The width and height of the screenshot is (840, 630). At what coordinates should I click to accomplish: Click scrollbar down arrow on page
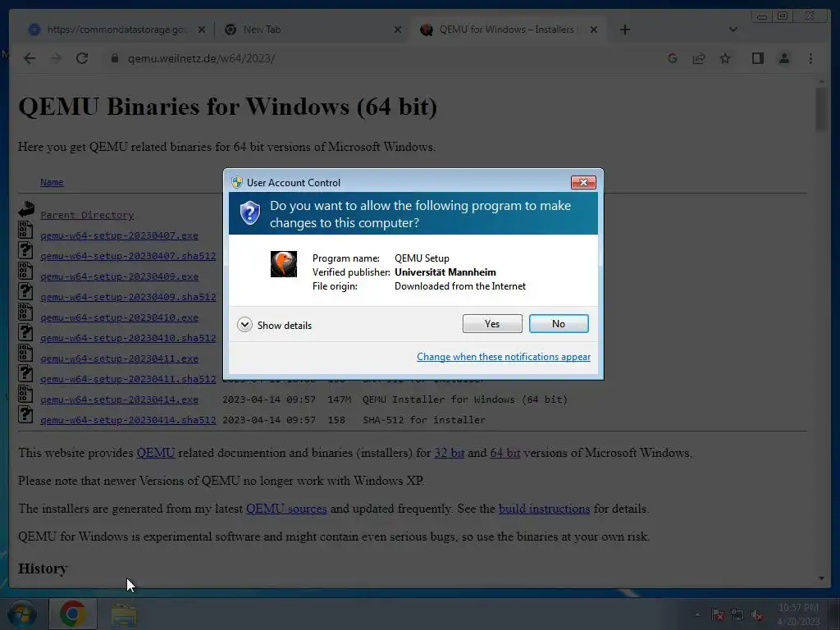click(820, 578)
